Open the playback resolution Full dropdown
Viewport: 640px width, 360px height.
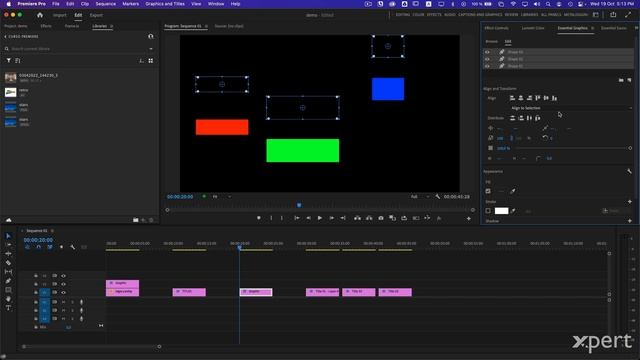click(x=420, y=197)
